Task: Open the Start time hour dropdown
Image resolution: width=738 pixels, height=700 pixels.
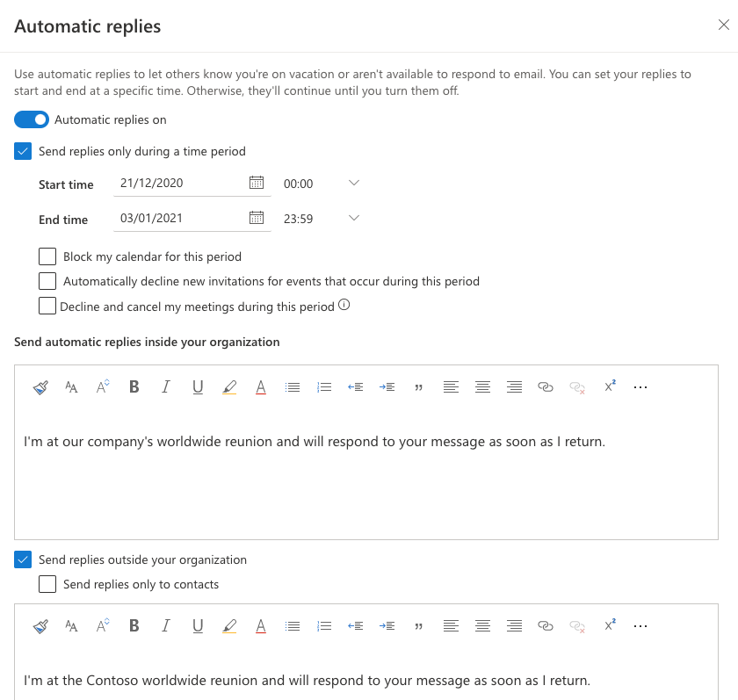Action: click(x=353, y=183)
